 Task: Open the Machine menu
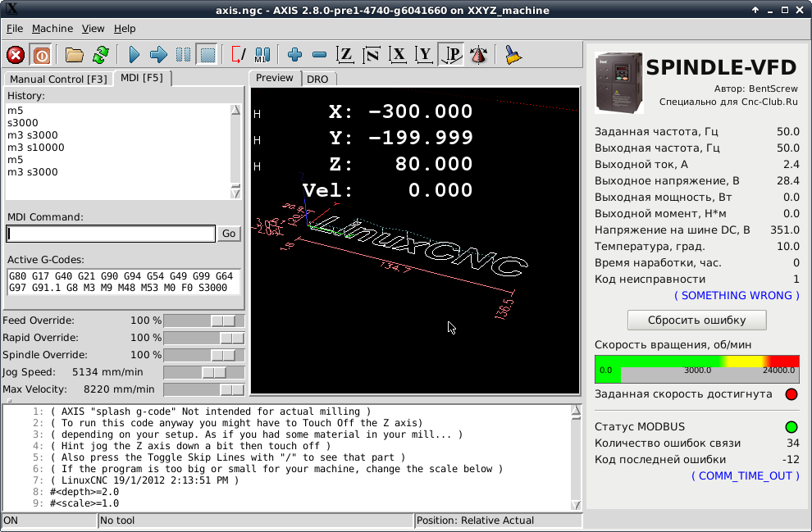tap(52, 29)
